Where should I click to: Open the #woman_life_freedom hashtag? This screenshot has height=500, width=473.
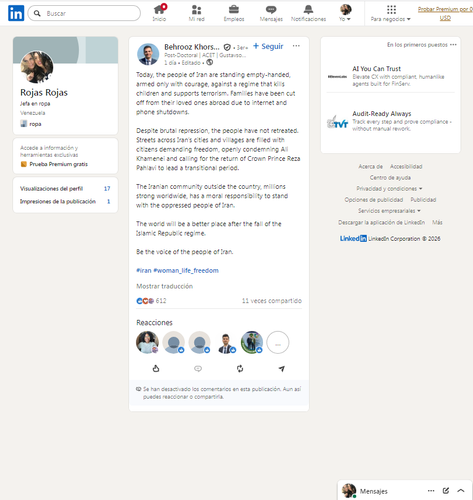point(186,270)
